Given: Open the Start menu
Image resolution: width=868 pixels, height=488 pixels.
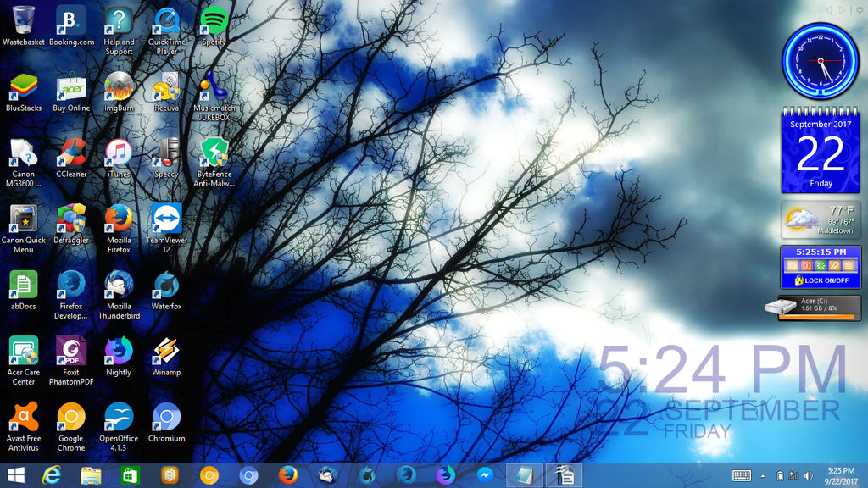Looking at the screenshot, I should click(14, 474).
